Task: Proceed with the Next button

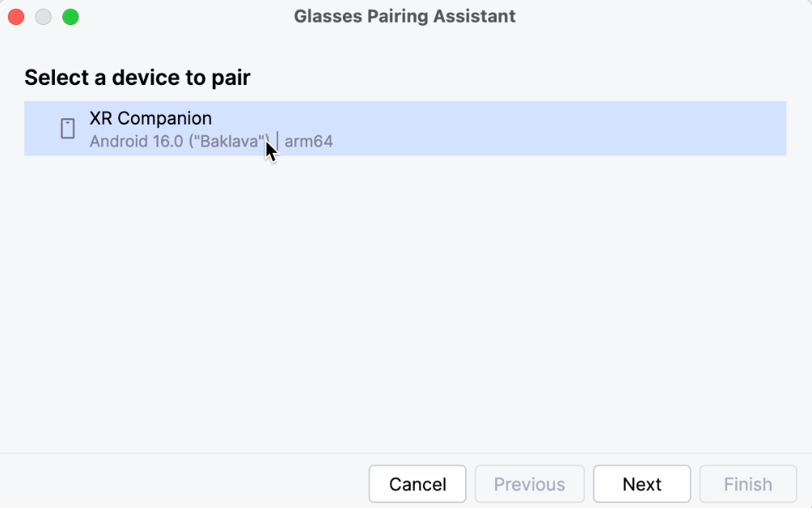Action: [642, 484]
